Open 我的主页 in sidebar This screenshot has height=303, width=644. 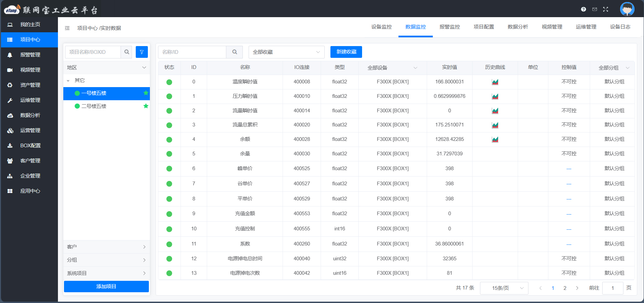coord(29,25)
